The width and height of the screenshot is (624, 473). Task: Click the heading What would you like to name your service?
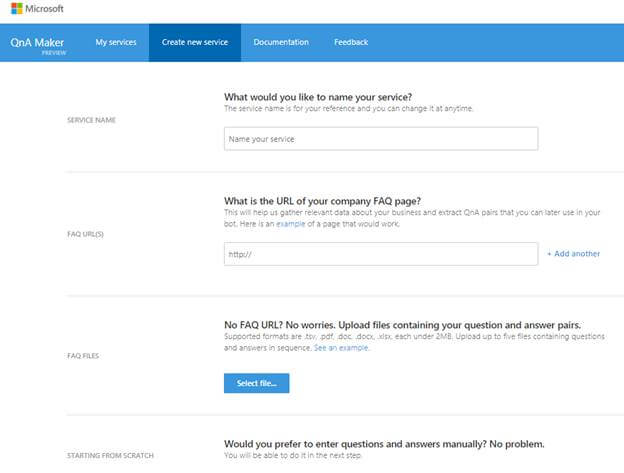318,97
